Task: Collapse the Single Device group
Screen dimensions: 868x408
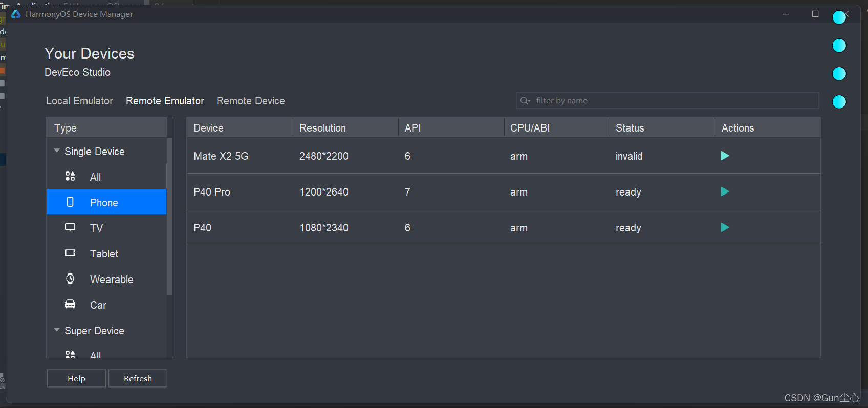Action: (57, 151)
